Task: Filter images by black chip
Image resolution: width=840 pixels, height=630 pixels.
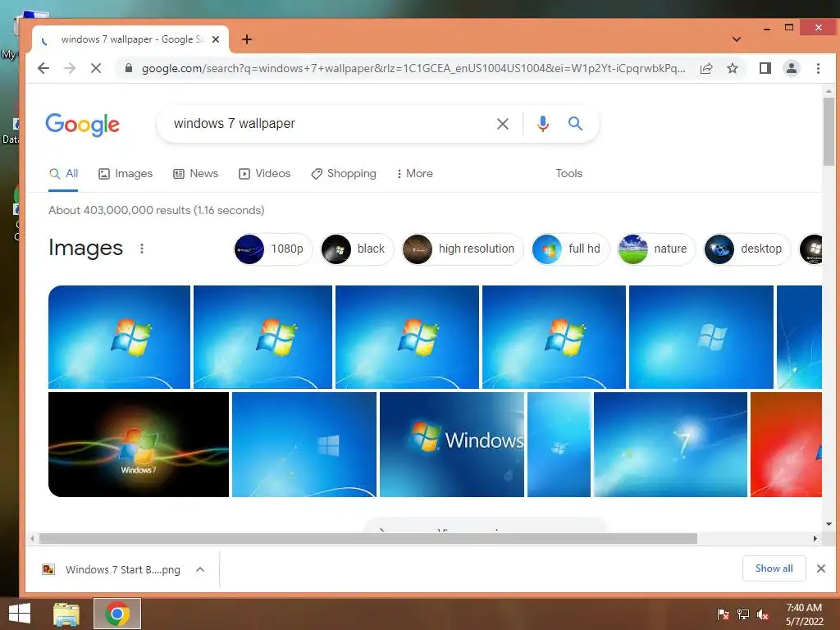Action: pyautogui.click(x=357, y=249)
